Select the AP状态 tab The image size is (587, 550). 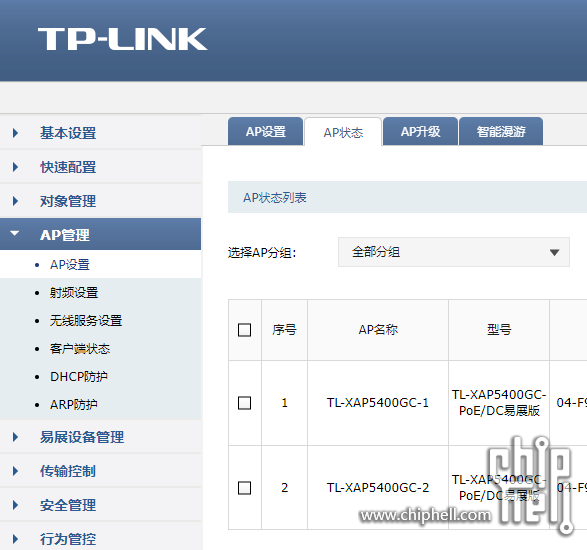[343, 132]
